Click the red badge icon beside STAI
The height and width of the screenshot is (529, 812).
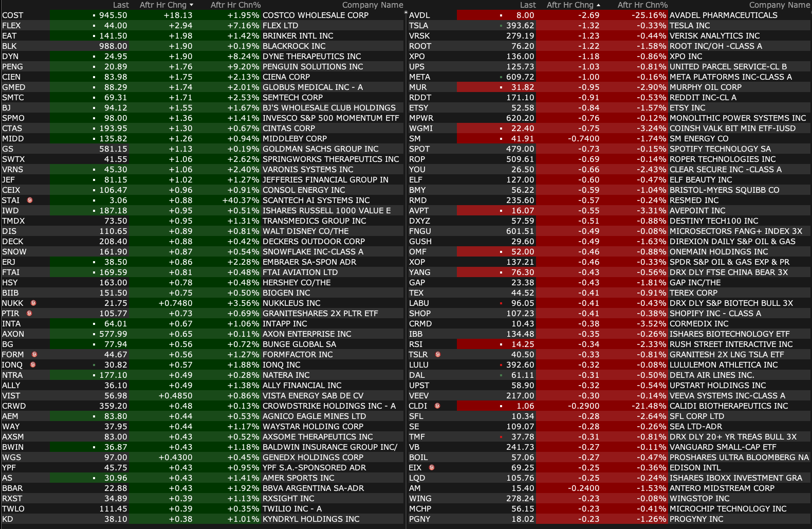click(30, 200)
